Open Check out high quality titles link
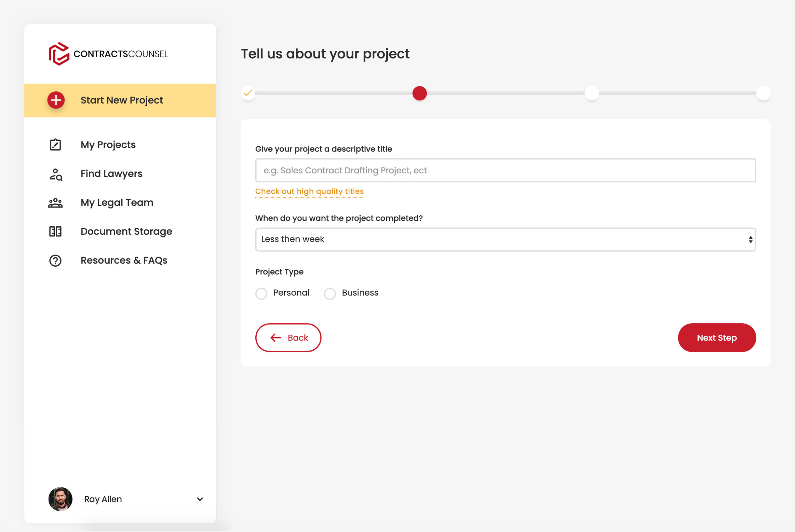Viewport: 795px width, 532px height. (309, 191)
